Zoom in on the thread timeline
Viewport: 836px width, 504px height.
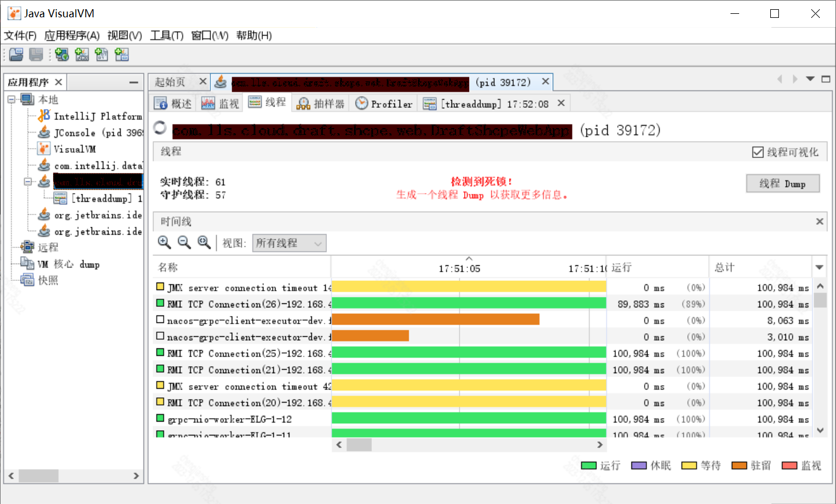164,243
